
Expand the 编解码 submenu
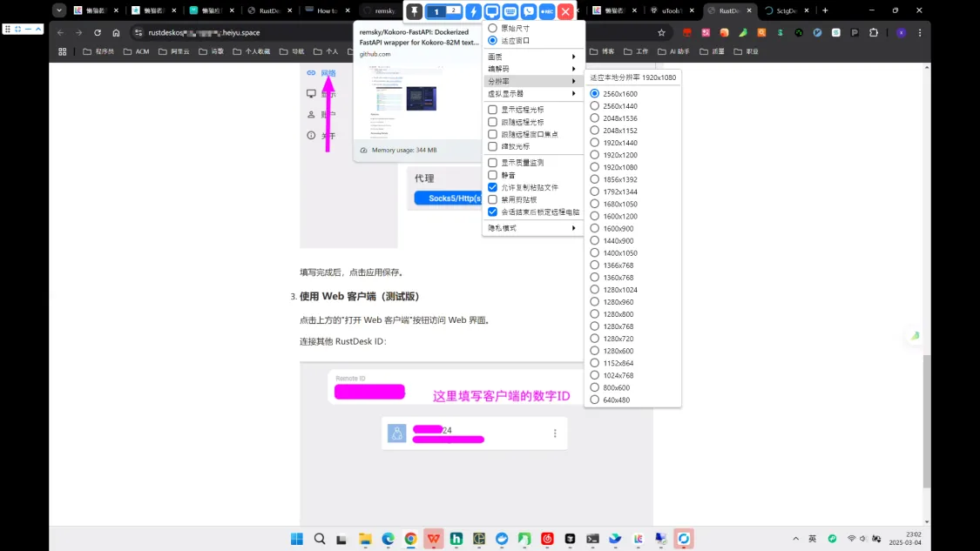click(x=532, y=69)
